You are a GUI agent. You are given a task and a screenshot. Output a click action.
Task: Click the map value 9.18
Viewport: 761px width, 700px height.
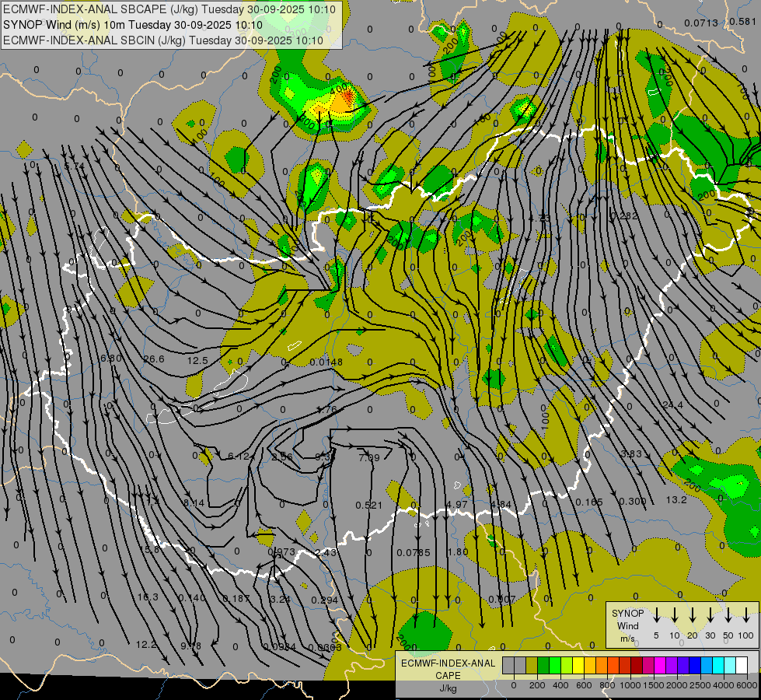(190, 646)
